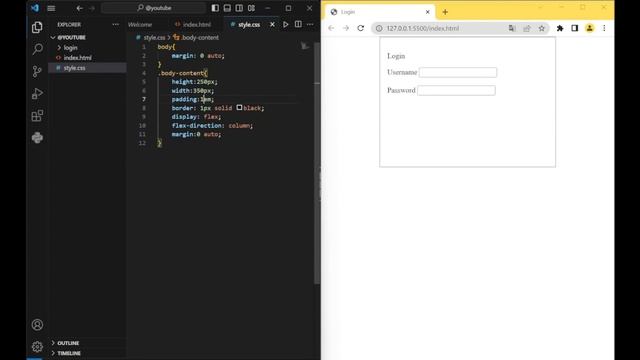Image resolution: width=640 pixels, height=360 pixels.
Task: Click the editor vertical scrollbar
Action: pyautogui.click(x=317, y=163)
